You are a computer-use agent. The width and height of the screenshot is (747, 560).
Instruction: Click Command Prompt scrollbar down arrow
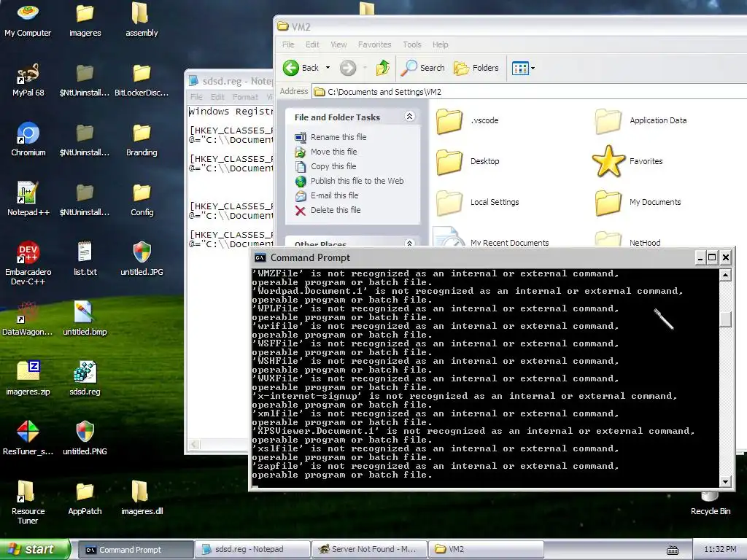click(725, 481)
